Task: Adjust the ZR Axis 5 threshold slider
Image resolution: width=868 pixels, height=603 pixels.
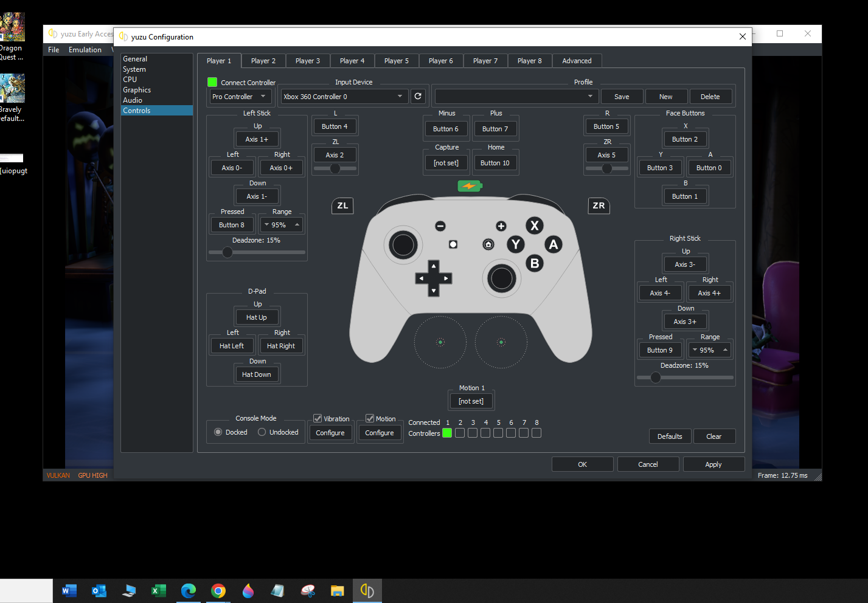Action: [x=606, y=168]
